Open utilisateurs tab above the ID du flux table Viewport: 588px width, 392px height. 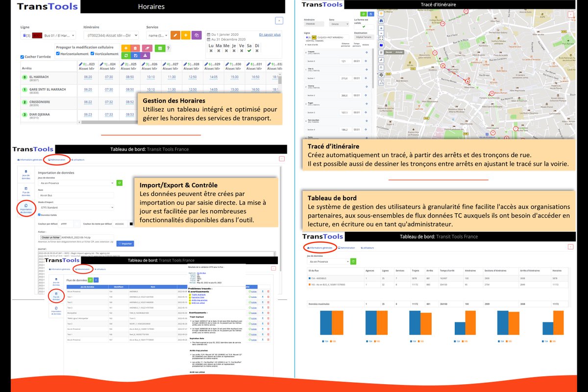point(367,248)
